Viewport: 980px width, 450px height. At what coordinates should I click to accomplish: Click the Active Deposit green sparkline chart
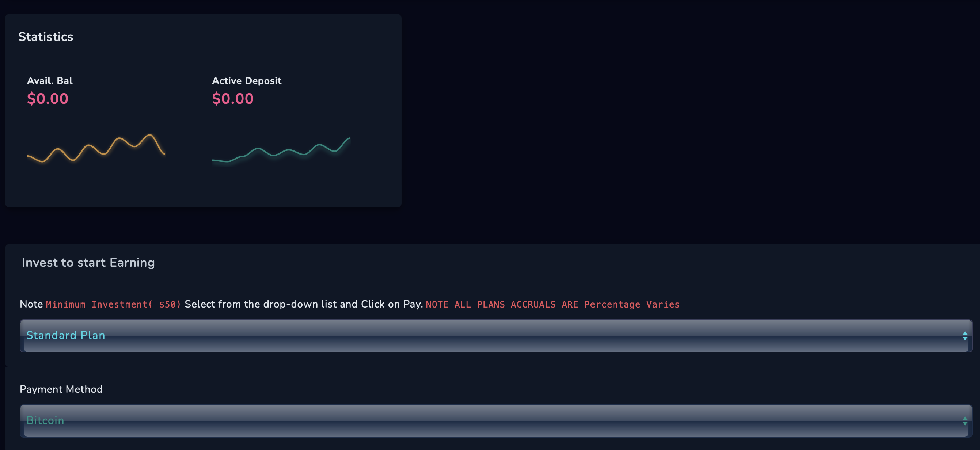click(281, 150)
